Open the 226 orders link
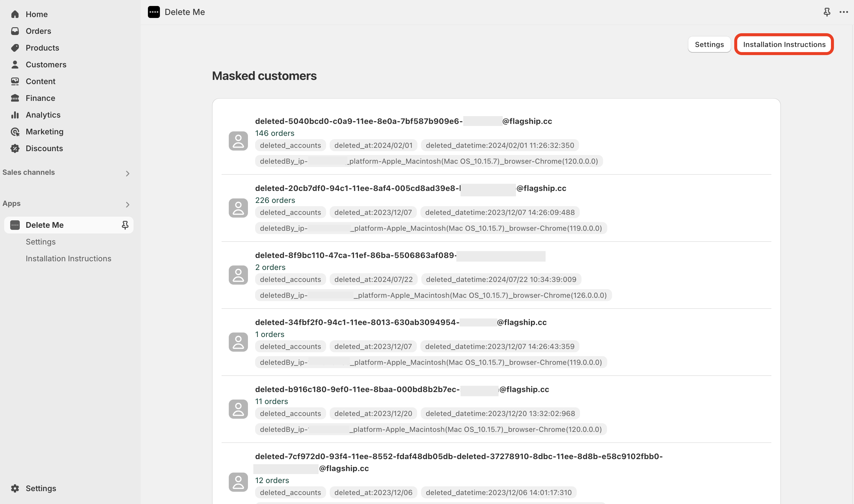Screen dimensions: 854x504 pyautogui.click(x=275, y=201)
